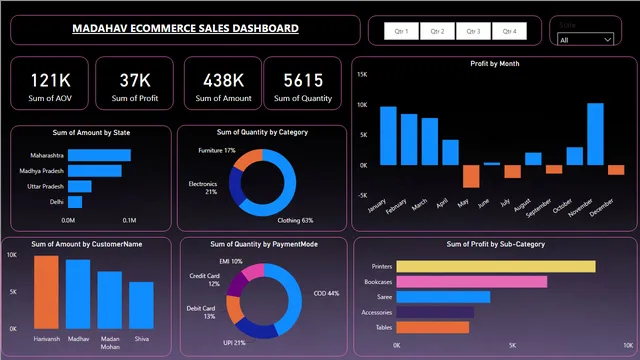The image size is (640, 360).
Task: Select the March profit bar
Action: 430,142
